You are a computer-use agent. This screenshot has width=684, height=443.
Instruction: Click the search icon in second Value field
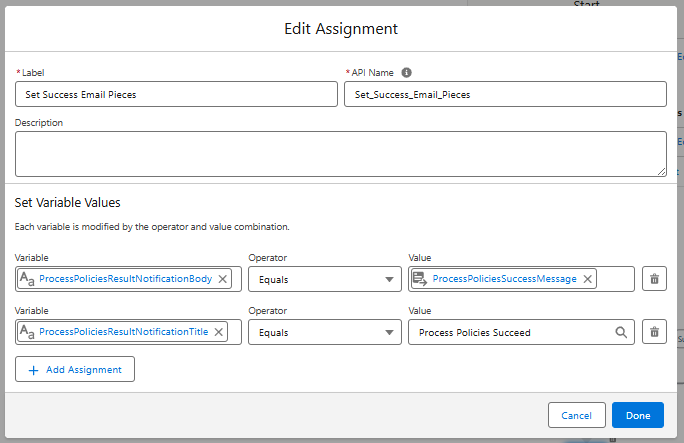pyautogui.click(x=621, y=332)
